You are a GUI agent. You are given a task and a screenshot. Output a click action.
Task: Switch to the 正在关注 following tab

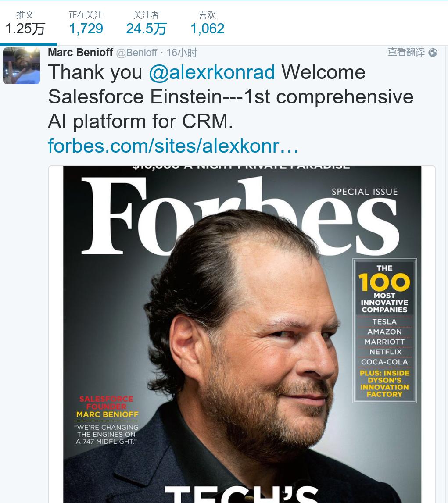[x=86, y=15]
